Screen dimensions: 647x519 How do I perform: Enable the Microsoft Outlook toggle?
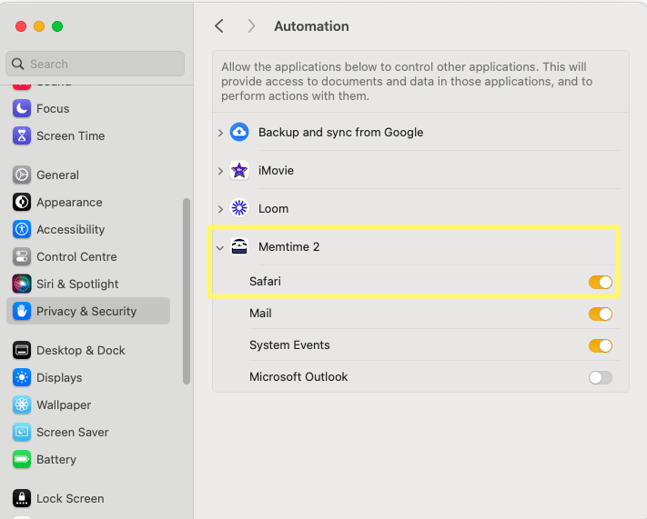click(600, 377)
